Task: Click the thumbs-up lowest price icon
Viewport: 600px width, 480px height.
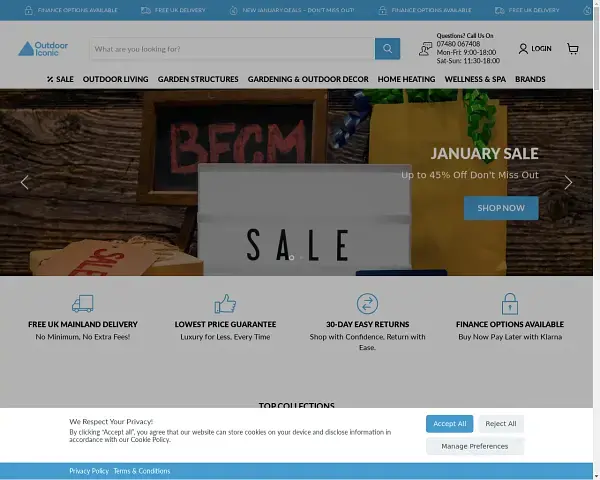Action: click(x=225, y=303)
